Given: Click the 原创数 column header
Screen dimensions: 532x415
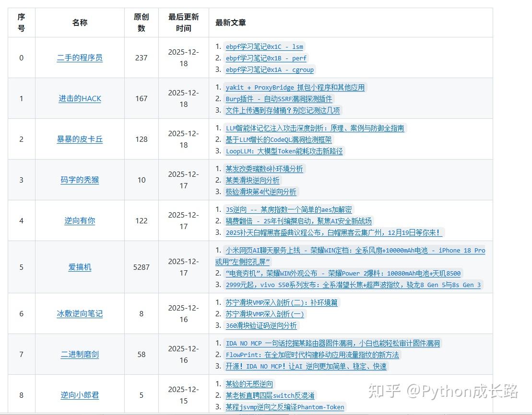Looking at the screenshot, I should (141, 23).
